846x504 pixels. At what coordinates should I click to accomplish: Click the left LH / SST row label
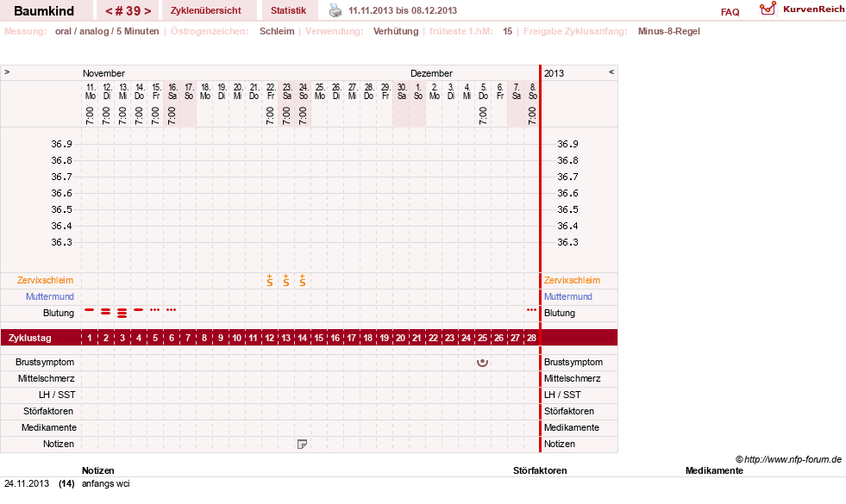57,395
